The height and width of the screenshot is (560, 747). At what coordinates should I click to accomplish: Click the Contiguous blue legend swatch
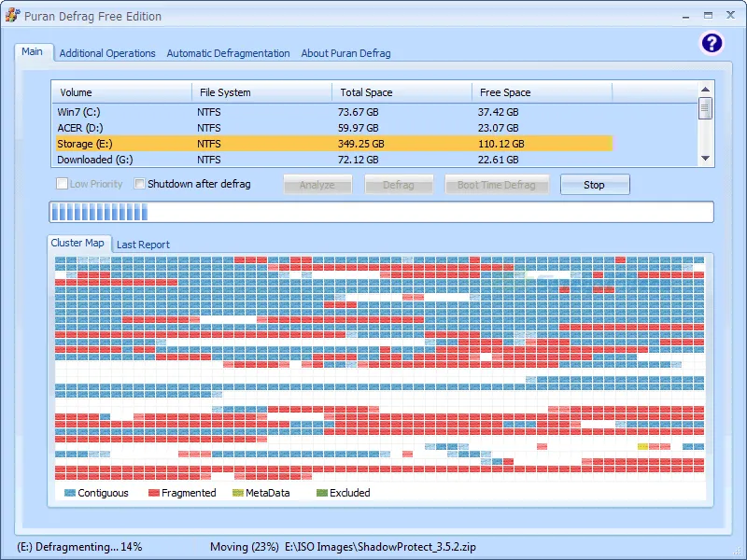(69, 493)
